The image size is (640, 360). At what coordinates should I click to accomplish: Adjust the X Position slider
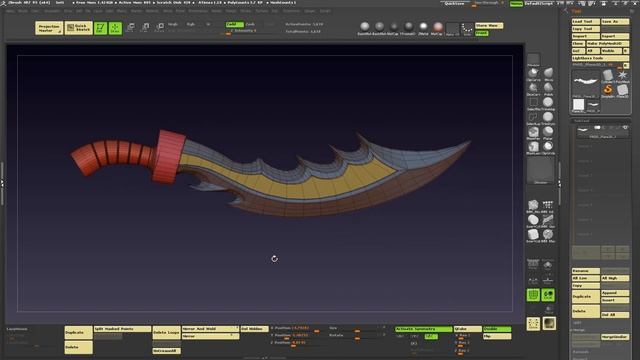coord(295,329)
